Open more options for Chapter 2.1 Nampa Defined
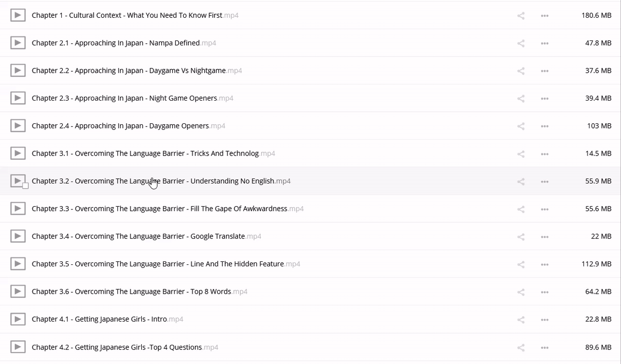Viewport: 621px width, 364px height. [x=545, y=43]
